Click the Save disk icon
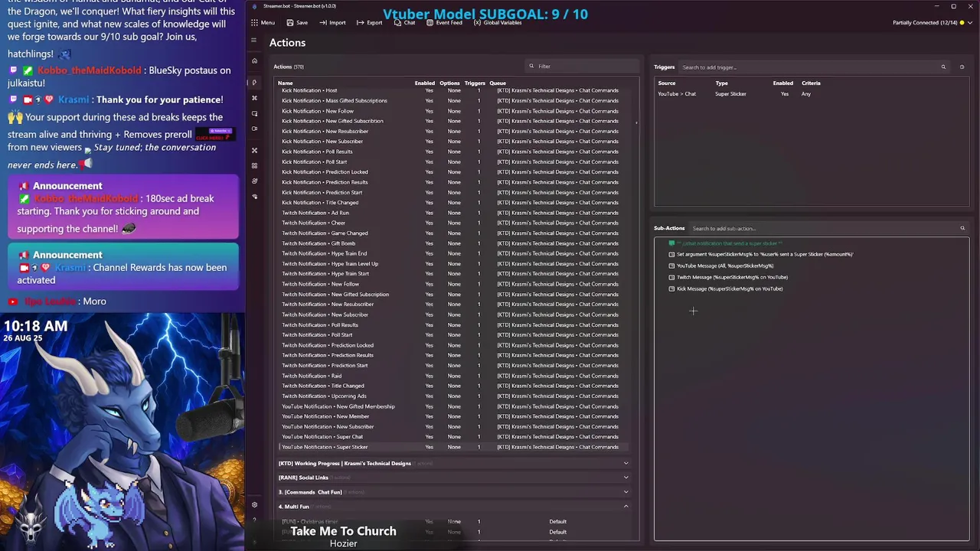The height and width of the screenshot is (551, 980). [x=290, y=23]
